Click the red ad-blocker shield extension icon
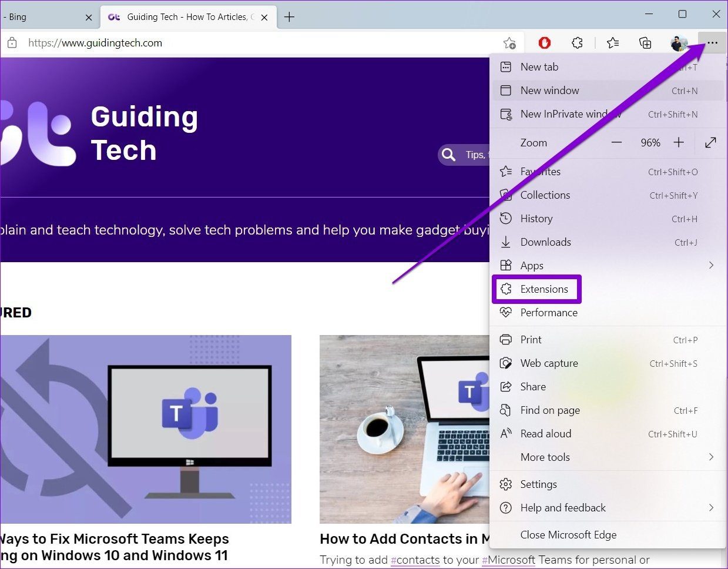The height and width of the screenshot is (569, 728). coord(545,43)
